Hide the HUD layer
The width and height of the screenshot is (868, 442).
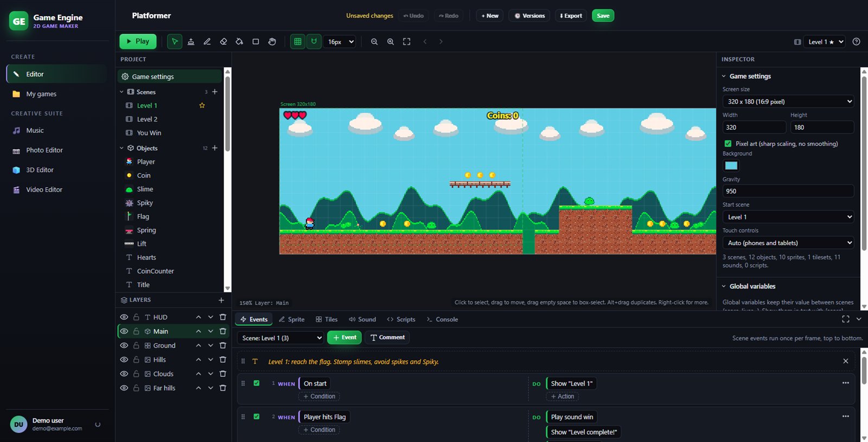[x=124, y=317]
